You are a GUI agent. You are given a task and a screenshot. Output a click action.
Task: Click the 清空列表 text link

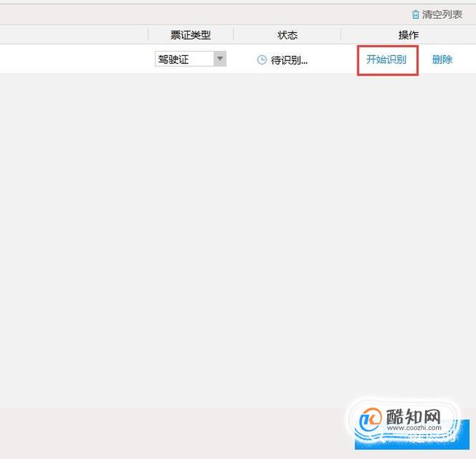click(442, 15)
